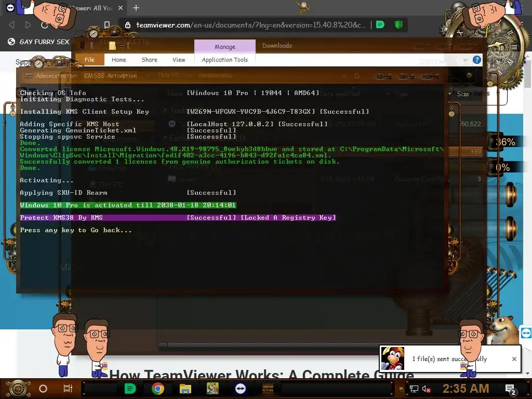Screen dimensions: 532x399
Task: Open a new browser tab
Action: (x=136, y=8)
